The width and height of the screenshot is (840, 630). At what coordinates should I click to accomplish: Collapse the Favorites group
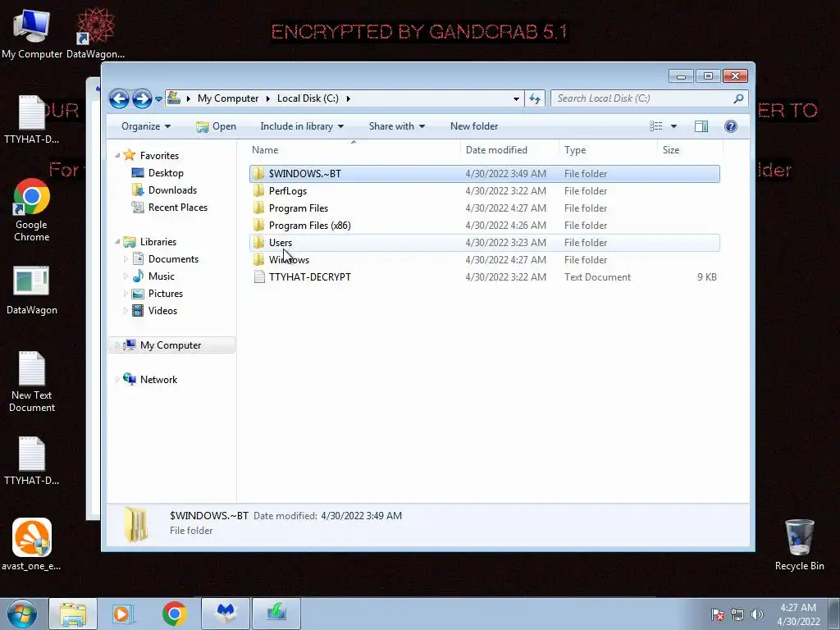point(117,155)
